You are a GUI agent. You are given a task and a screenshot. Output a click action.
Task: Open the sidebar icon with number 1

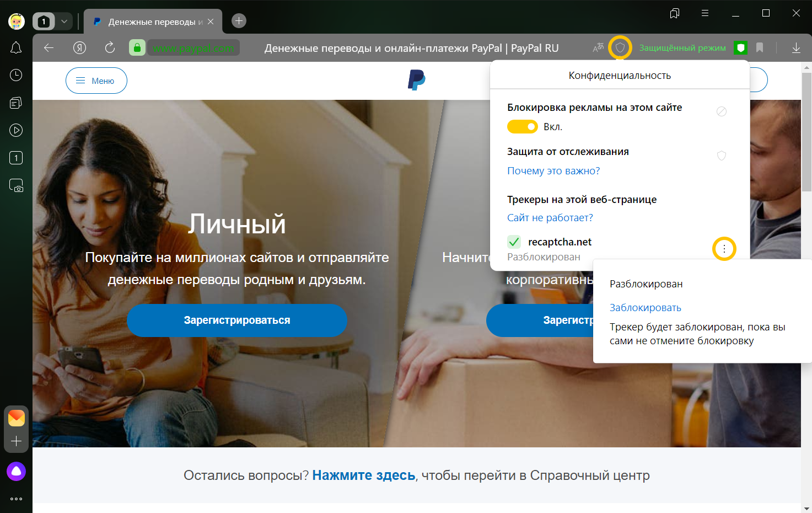pos(16,158)
